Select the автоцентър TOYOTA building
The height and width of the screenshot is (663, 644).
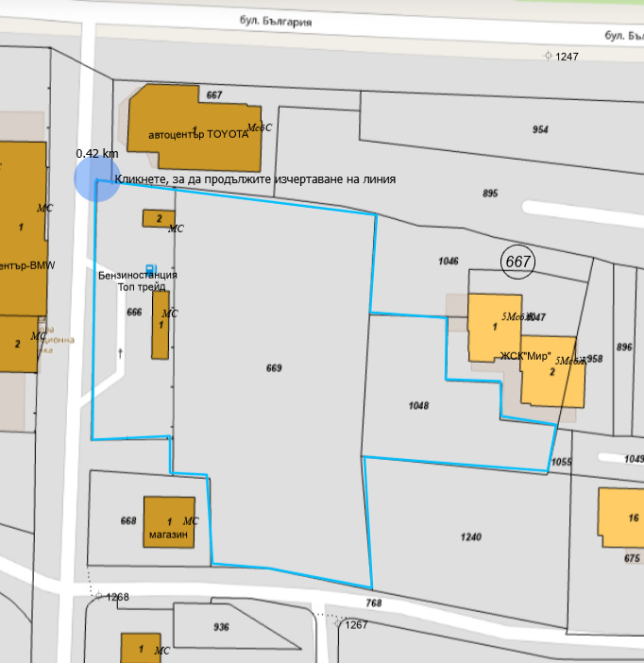click(x=194, y=118)
